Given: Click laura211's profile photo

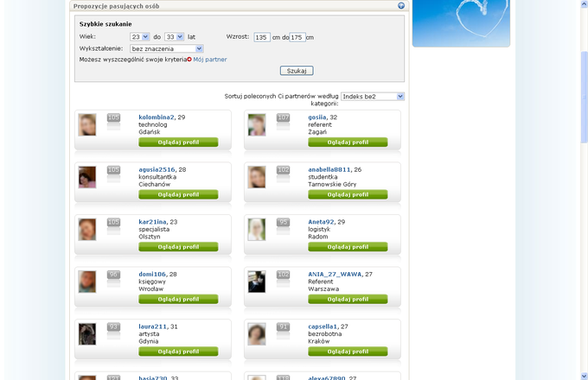Looking at the screenshot, I should [87, 334].
